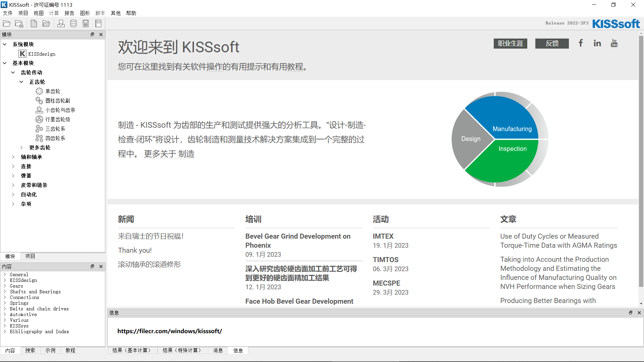Close the 内容 panel
This screenshot has height=362, width=644.
point(101,266)
